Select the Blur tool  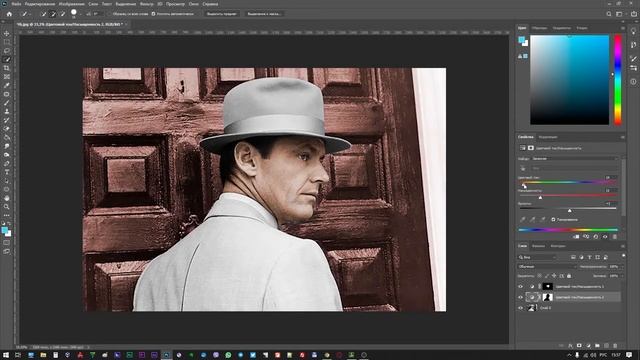pyautogui.click(x=7, y=146)
